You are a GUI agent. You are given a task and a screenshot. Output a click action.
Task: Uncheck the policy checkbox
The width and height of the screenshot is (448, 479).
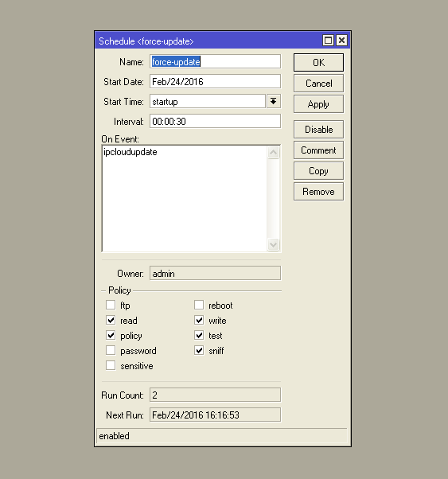click(x=111, y=335)
